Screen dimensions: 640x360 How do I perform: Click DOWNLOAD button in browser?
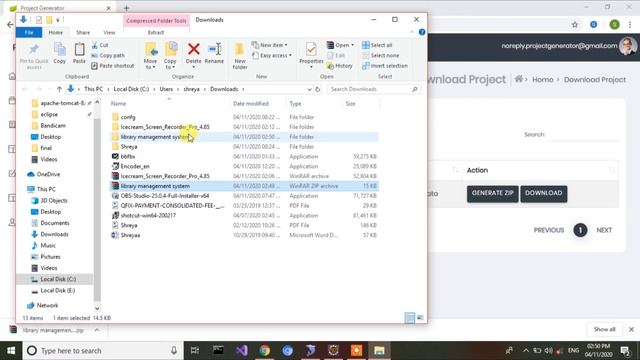543,193
